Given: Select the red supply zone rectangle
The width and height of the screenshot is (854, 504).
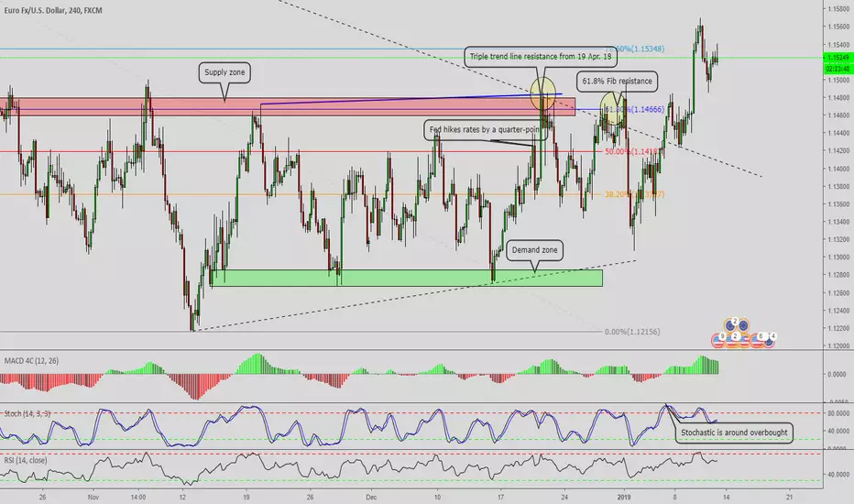Looking at the screenshot, I should pyautogui.click(x=287, y=107).
